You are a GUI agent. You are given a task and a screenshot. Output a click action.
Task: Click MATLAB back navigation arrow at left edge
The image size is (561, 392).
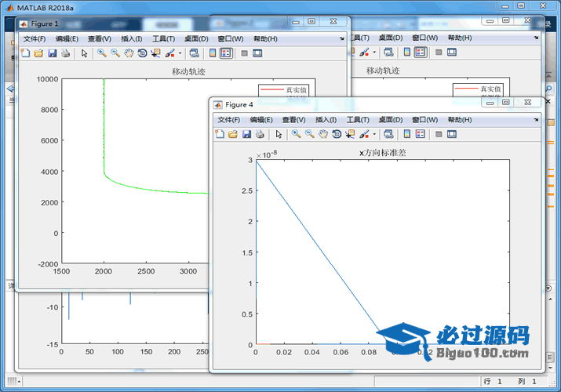[x=10, y=89]
